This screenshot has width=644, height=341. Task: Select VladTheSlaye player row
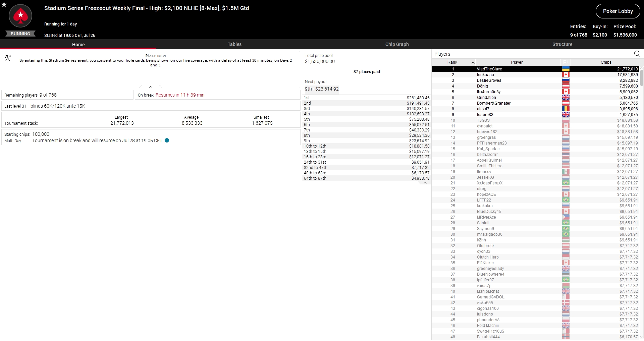pyautogui.click(x=535, y=69)
